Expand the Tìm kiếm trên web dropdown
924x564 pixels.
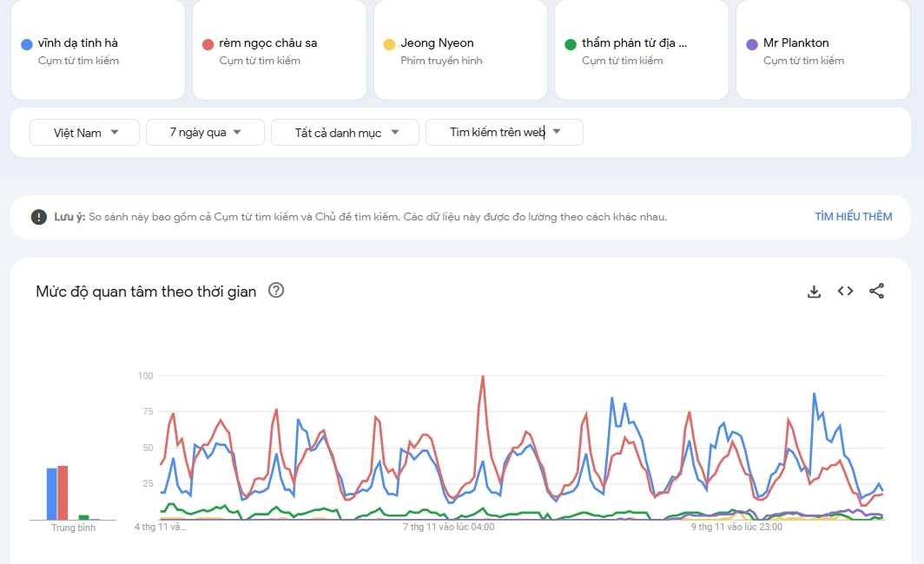504,133
